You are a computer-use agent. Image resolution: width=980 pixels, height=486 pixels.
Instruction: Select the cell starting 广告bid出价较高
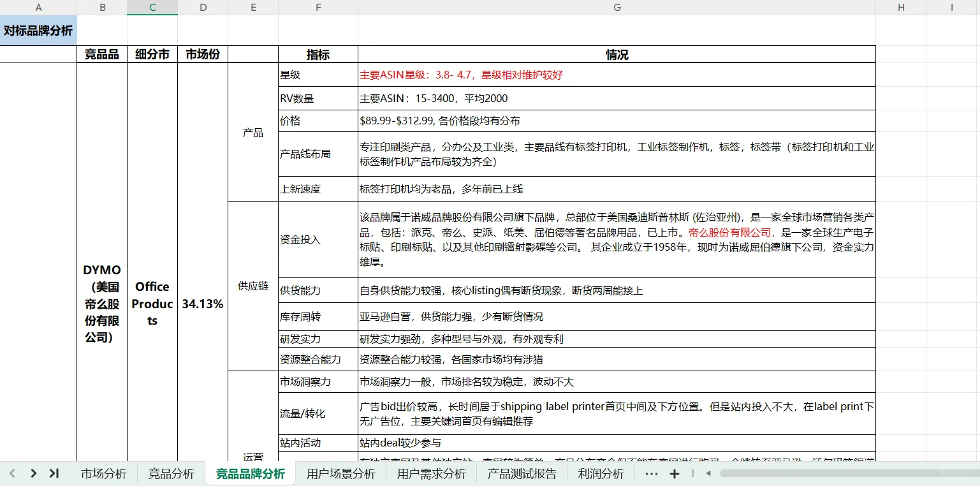click(x=617, y=413)
